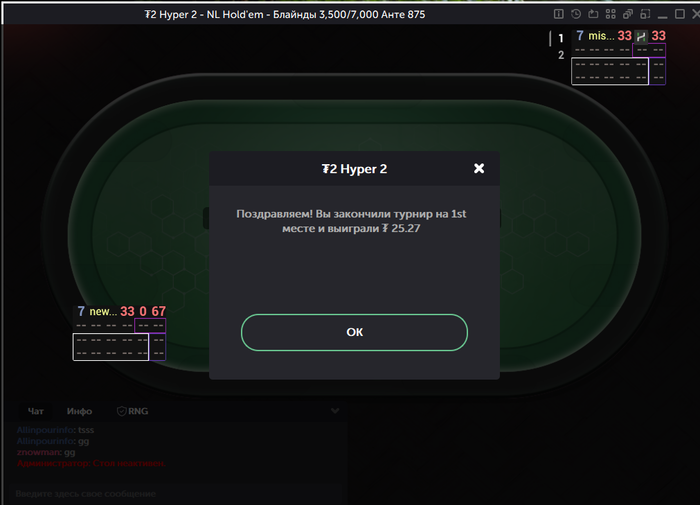Open the hand history clock icon

point(576,14)
